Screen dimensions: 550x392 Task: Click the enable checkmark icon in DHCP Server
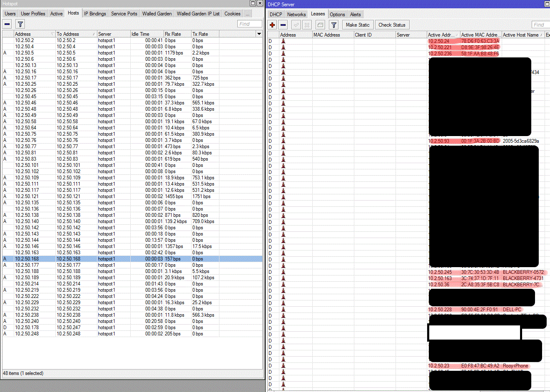point(296,25)
